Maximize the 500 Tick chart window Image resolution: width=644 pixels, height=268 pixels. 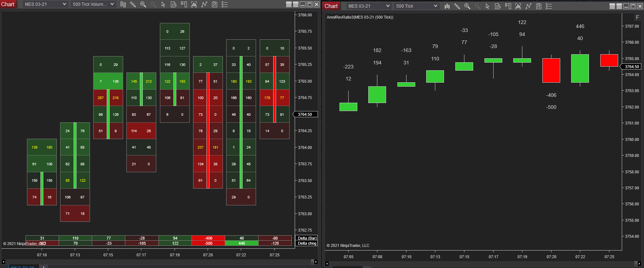[633, 6]
